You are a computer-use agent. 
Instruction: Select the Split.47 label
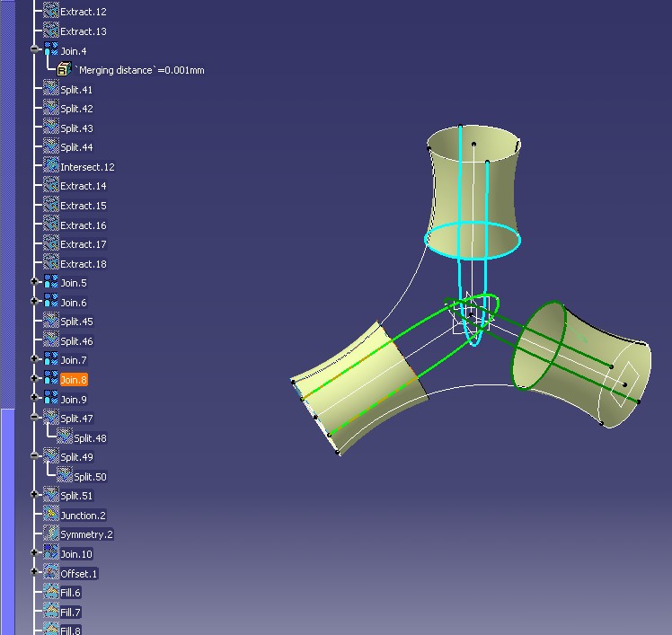click(x=76, y=419)
